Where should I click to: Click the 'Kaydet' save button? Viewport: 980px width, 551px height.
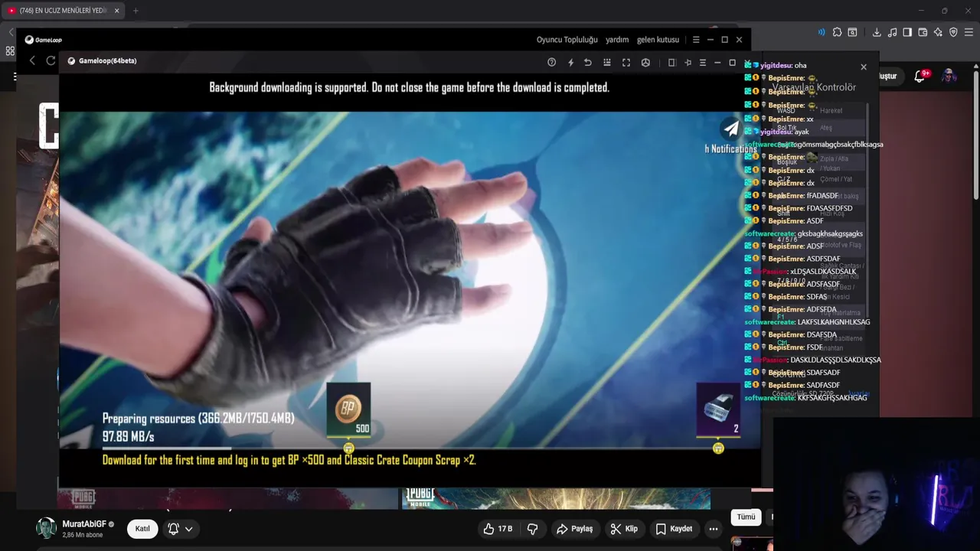click(x=674, y=529)
